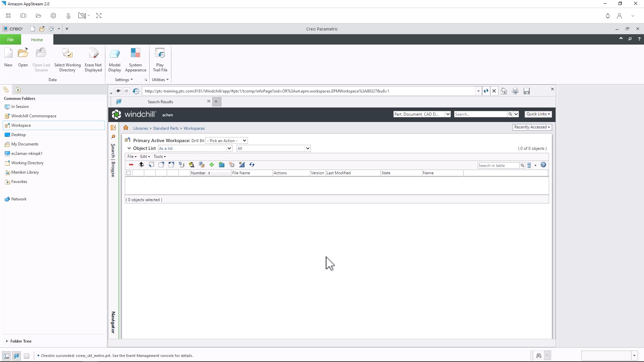This screenshot has height=362, width=644.
Task: Add a new browser tab with plus
Action: click(x=216, y=102)
